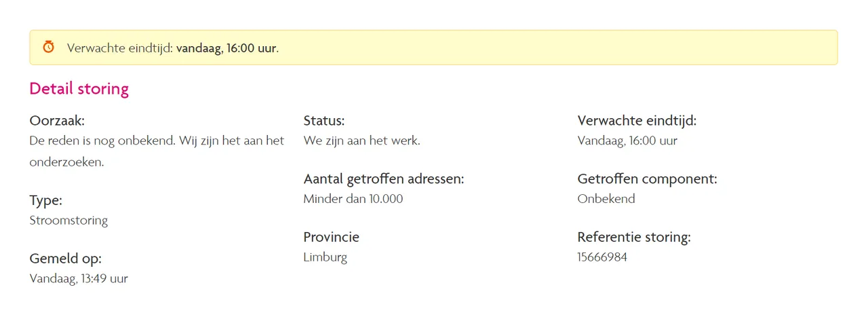Screen dimensions: 868x317
Task: Click the unknown cause description text
Action: pyautogui.click(x=157, y=151)
